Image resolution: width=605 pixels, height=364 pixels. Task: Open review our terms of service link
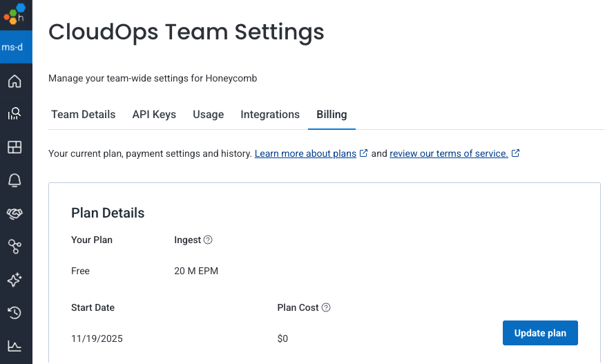449,153
